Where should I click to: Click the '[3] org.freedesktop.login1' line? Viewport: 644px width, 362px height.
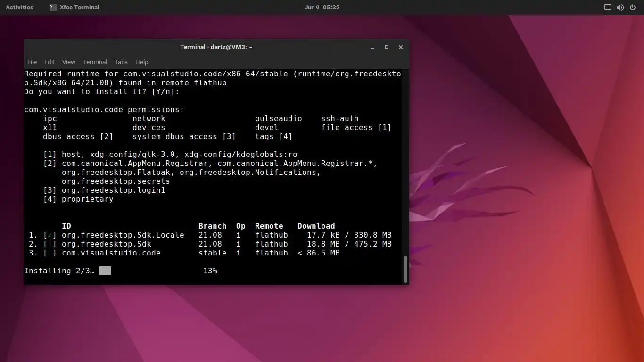pos(104,190)
